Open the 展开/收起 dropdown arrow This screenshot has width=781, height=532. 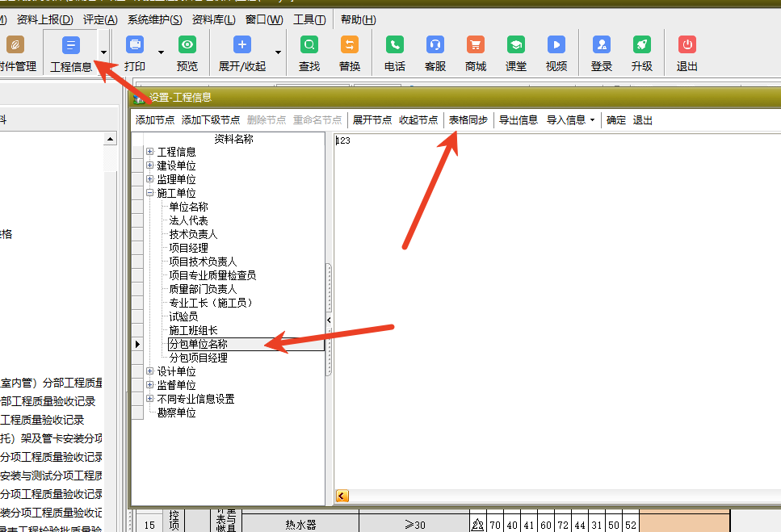279,52
